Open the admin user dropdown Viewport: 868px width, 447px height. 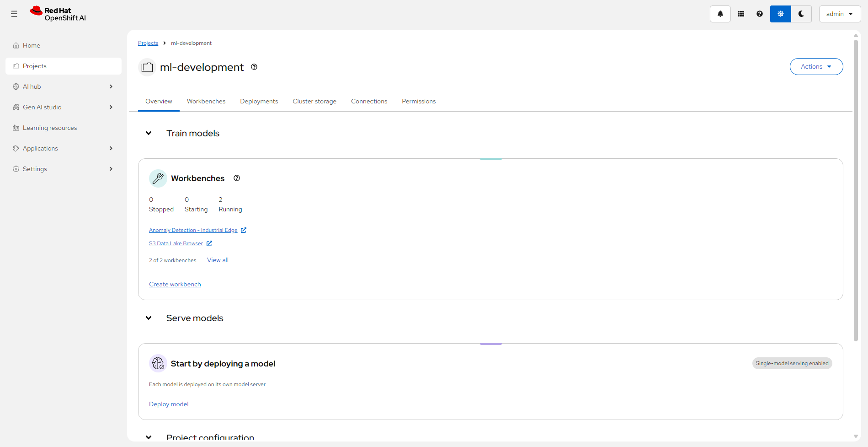pyautogui.click(x=840, y=14)
